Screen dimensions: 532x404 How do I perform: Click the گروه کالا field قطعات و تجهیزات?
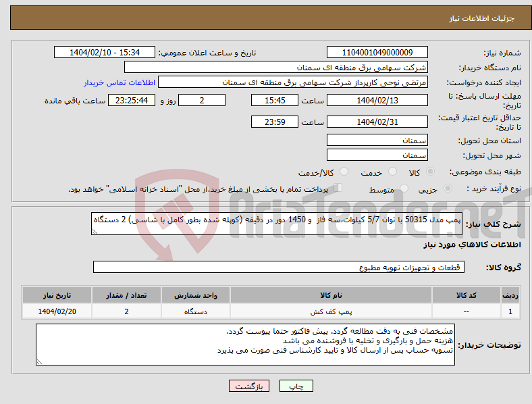(x=279, y=267)
